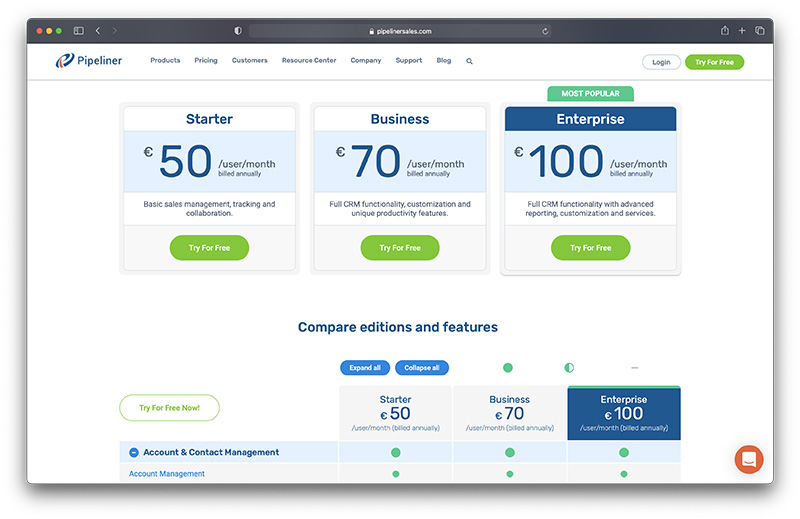
Task: Open the orange chat widget
Action: tap(748, 459)
